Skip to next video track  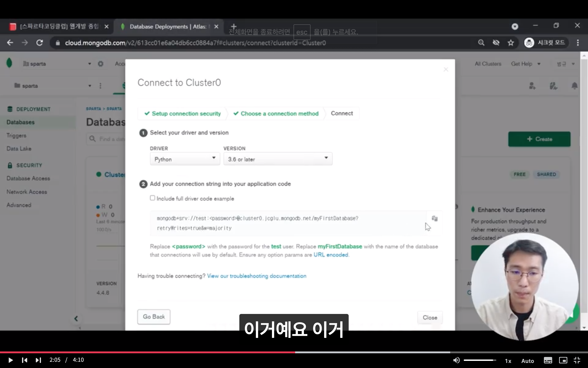(38, 360)
